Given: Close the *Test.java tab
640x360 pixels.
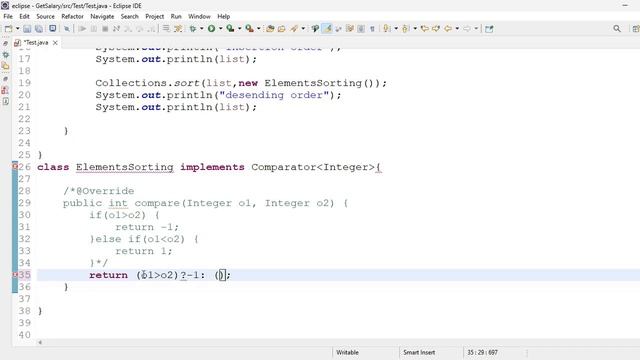Looking at the screenshot, I should (55, 42).
